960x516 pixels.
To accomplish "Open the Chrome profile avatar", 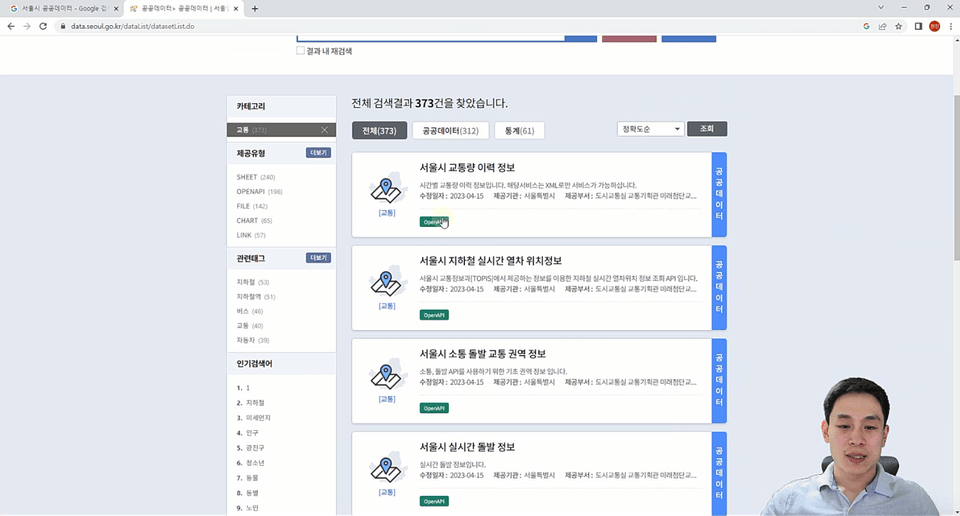I will coord(934,26).
